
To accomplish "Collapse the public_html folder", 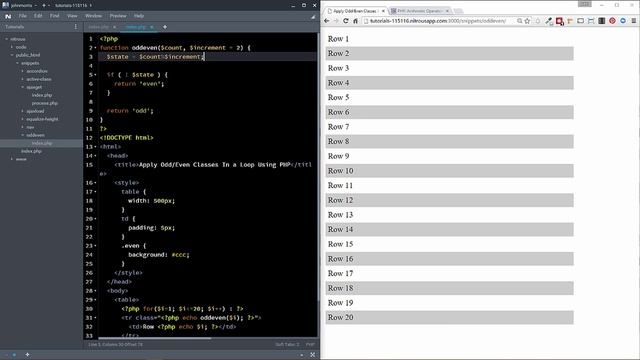I will (x=12, y=55).
